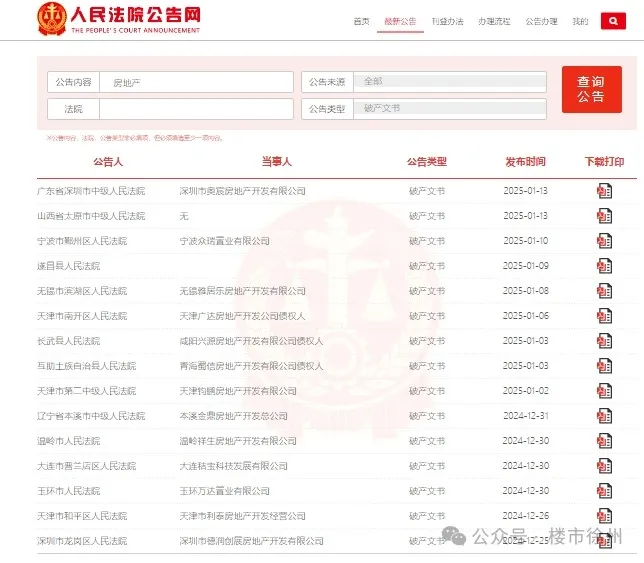
Task: Click the 辽宁省本溪市中级人民法院 row text
Action: 91,416
